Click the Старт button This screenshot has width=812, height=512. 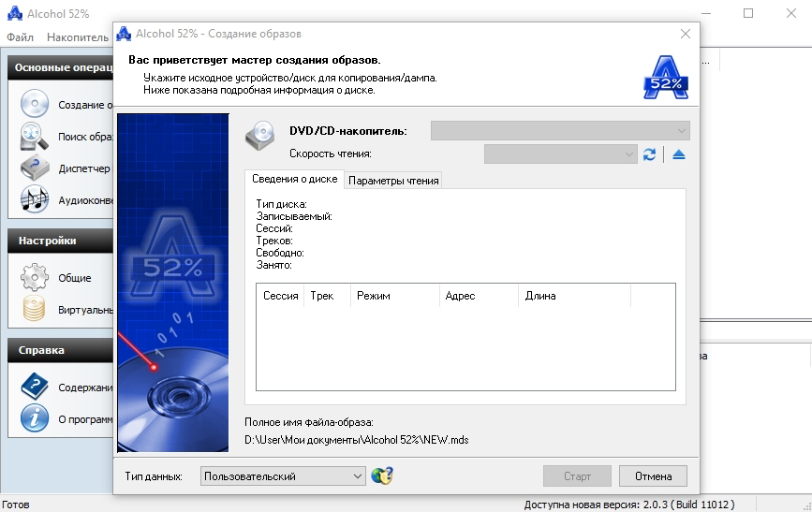point(577,476)
